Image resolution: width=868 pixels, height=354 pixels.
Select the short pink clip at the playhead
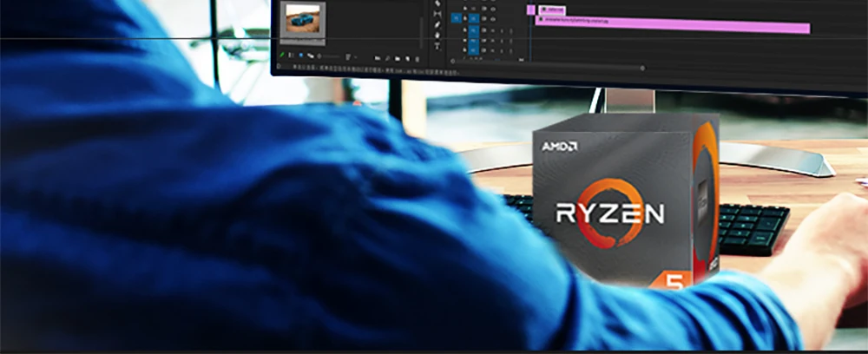pos(531,10)
